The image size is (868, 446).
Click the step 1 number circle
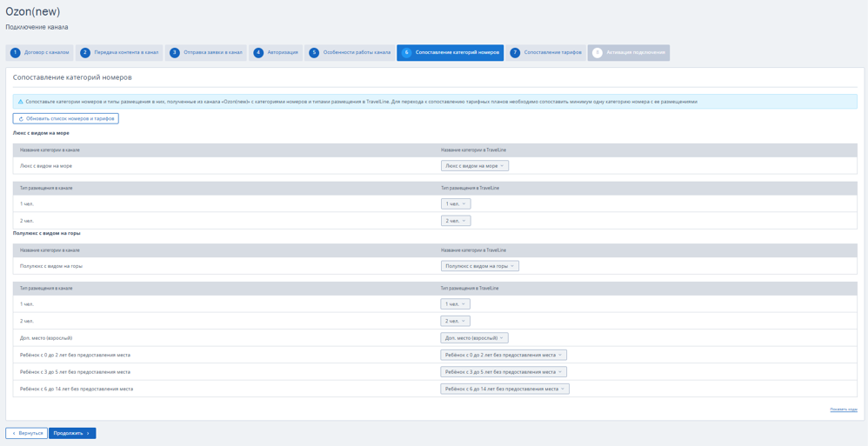pyautogui.click(x=15, y=53)
